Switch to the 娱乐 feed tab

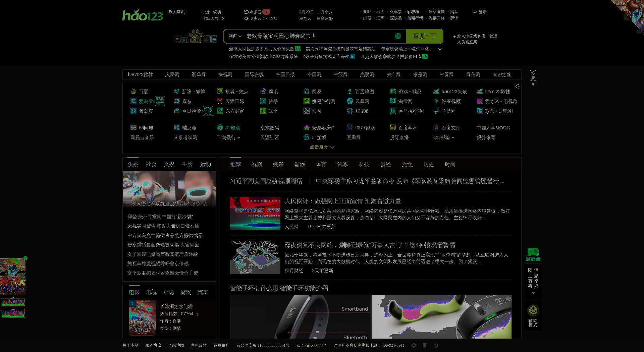click(278, 165)
